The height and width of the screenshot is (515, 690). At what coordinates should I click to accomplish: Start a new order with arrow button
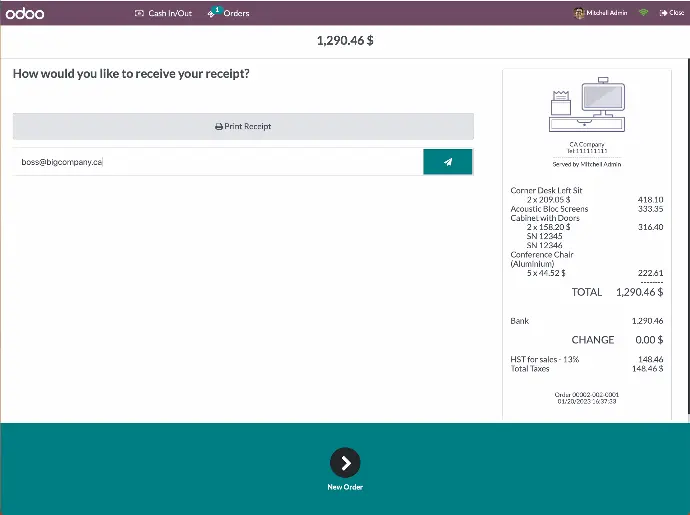pos(345,462)
